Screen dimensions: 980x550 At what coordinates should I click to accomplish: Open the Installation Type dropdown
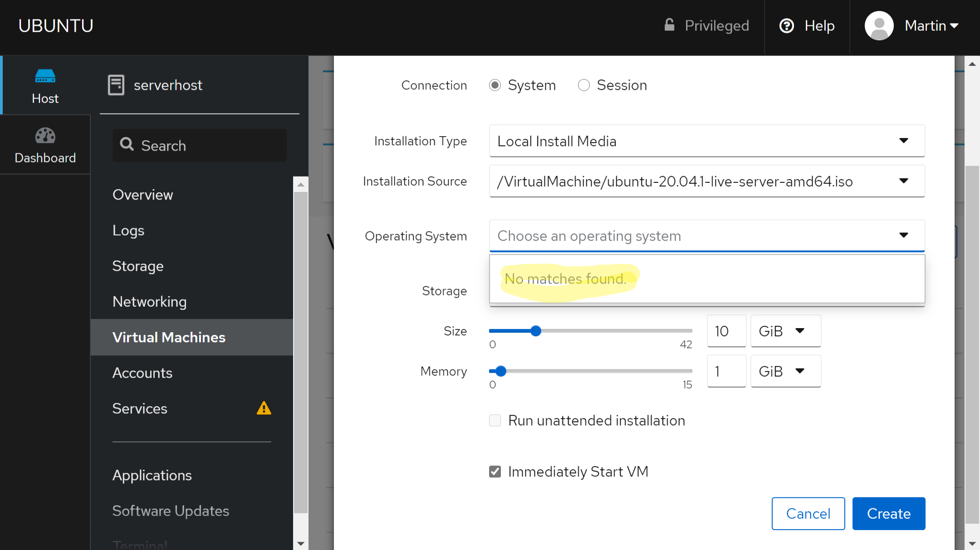[x=706, y=141]
